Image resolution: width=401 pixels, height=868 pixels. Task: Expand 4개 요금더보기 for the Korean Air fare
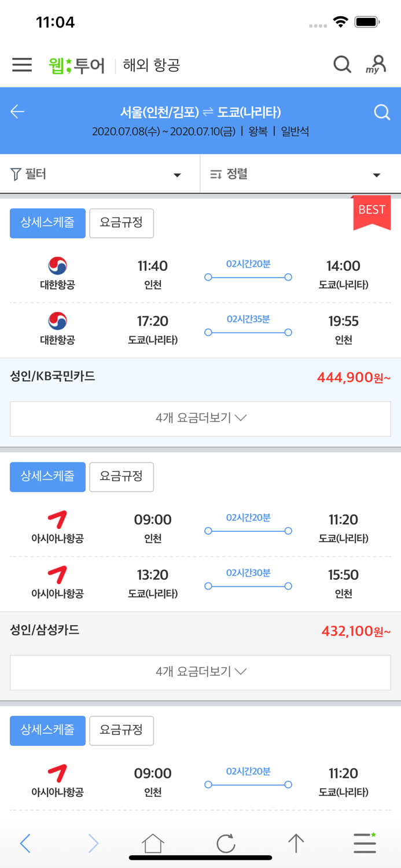[200, 418]
